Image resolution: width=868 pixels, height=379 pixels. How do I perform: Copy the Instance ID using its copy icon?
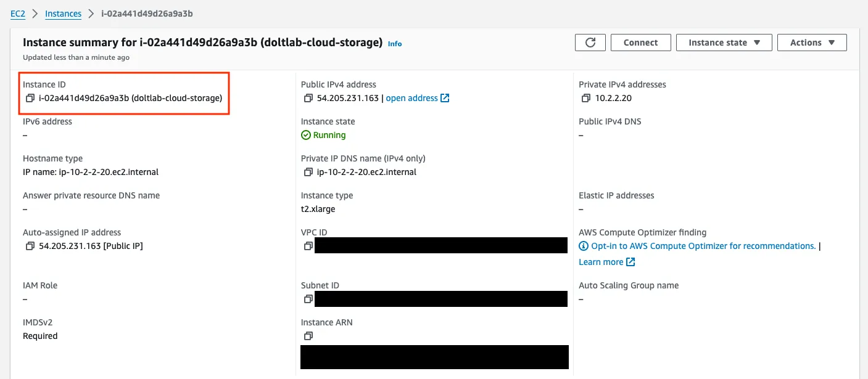28,97
